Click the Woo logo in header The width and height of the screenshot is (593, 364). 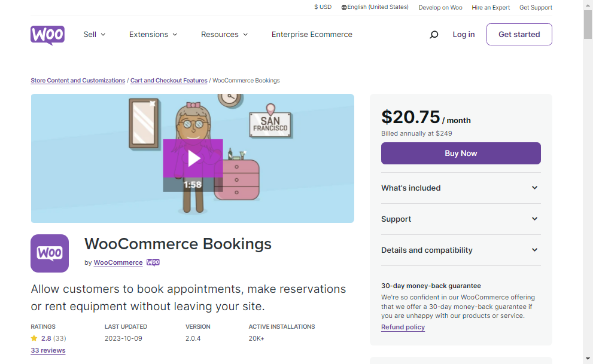pyautogui.click(x=47, y=35)
